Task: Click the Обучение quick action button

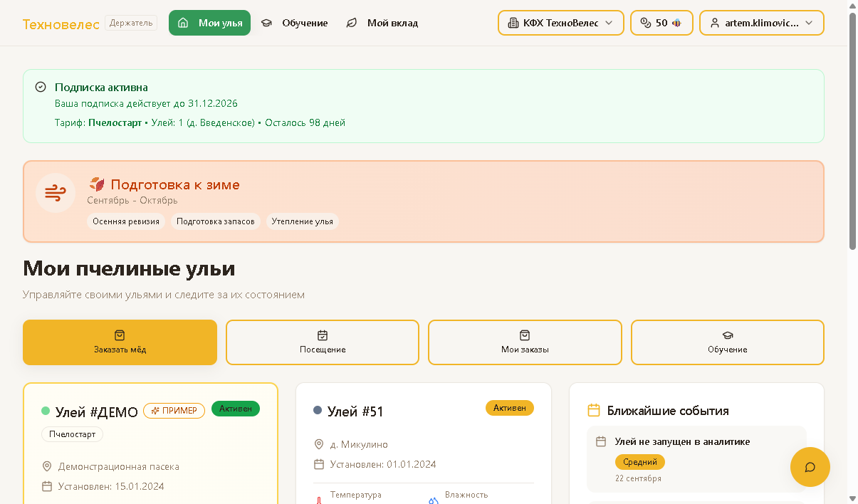Action: [728, 342]
